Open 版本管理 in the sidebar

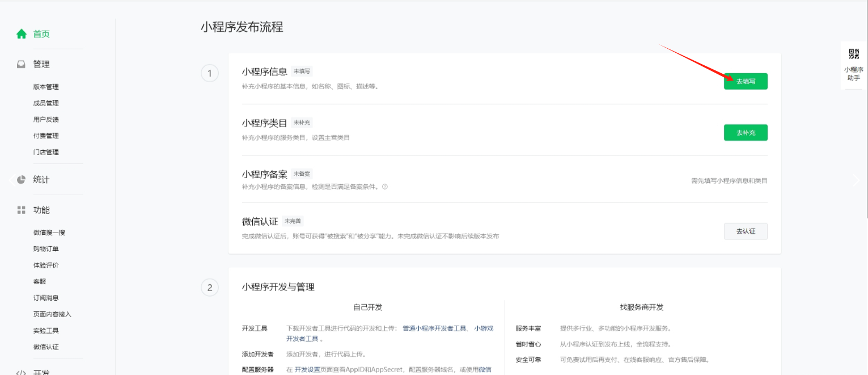pos(46,87)
